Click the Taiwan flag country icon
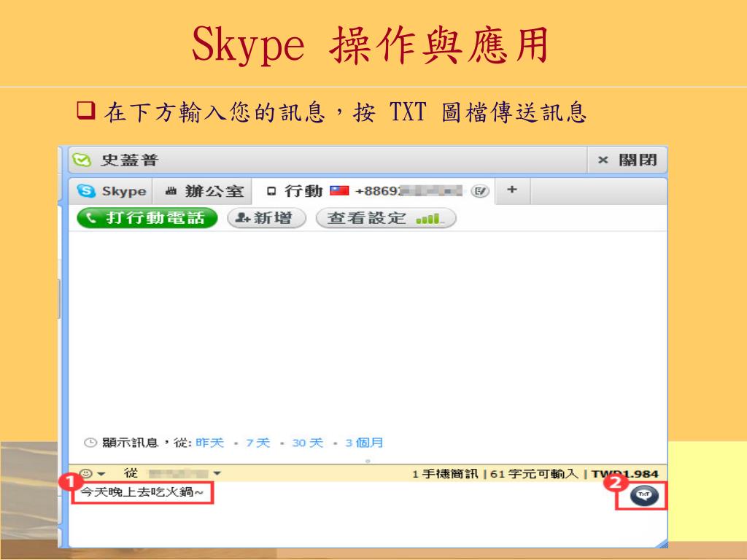This screenshot has width=747, height=560. click(339, 191)
